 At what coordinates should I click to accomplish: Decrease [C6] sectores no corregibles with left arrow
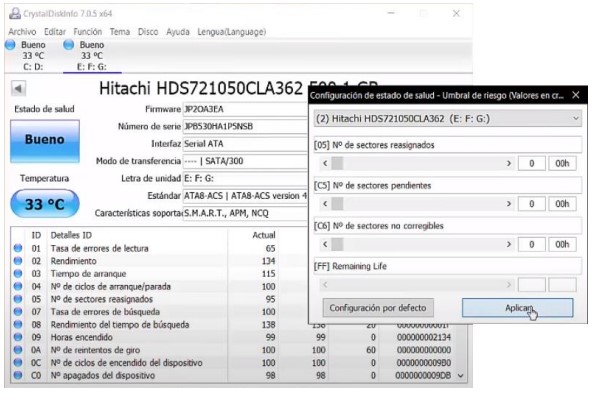coord(325,244)
